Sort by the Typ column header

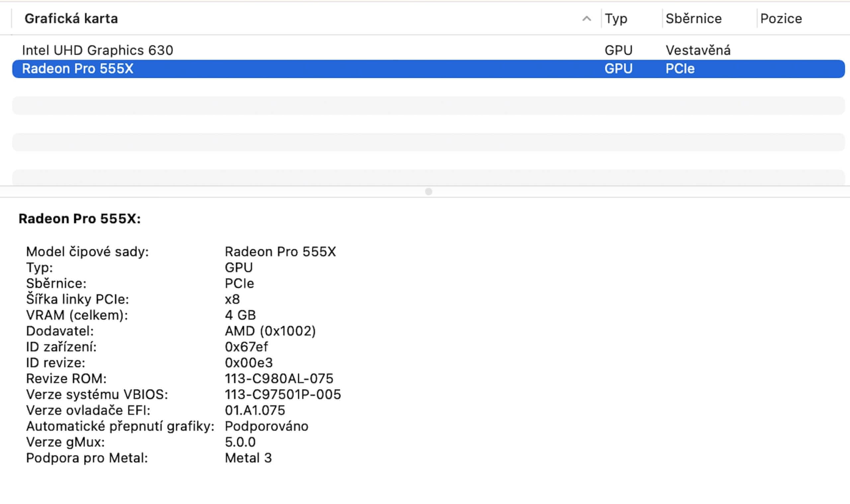pyautogui.click(x=616, y=19)
